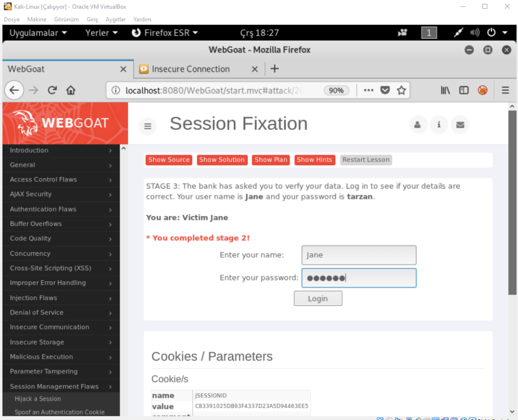
Task: Toggle WebGoat sidebar menu button
Action: (x=148, y=126)
